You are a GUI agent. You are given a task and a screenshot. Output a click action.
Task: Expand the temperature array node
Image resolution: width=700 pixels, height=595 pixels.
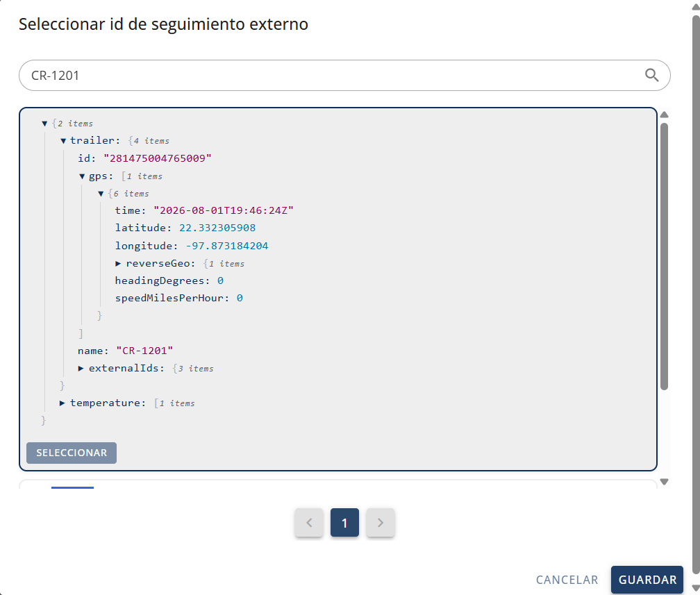[62, 403]
